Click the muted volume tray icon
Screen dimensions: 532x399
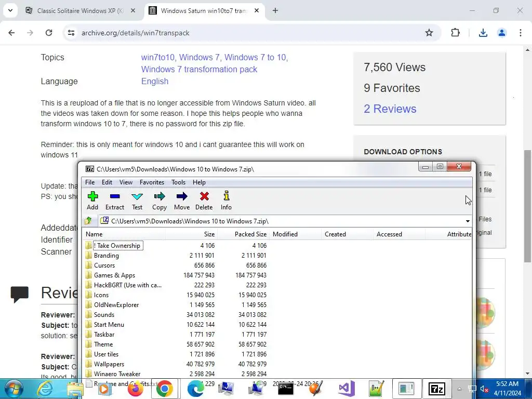coord(484,389)
